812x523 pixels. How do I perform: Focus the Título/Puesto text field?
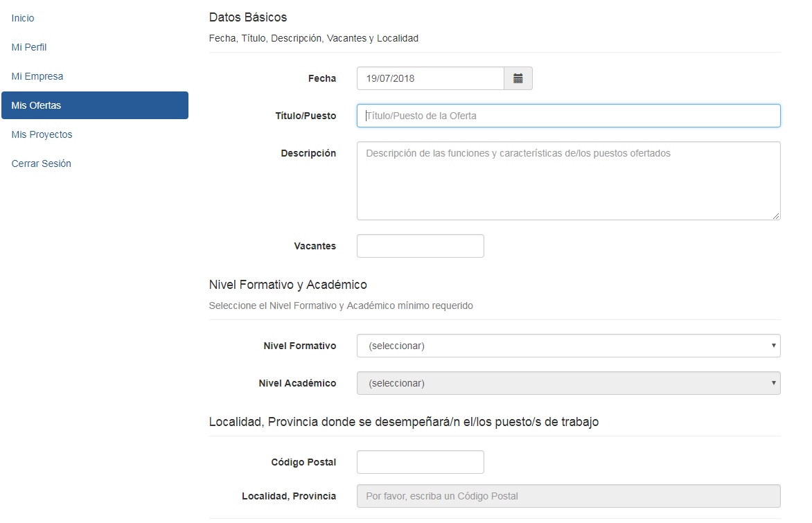(569, 116)
